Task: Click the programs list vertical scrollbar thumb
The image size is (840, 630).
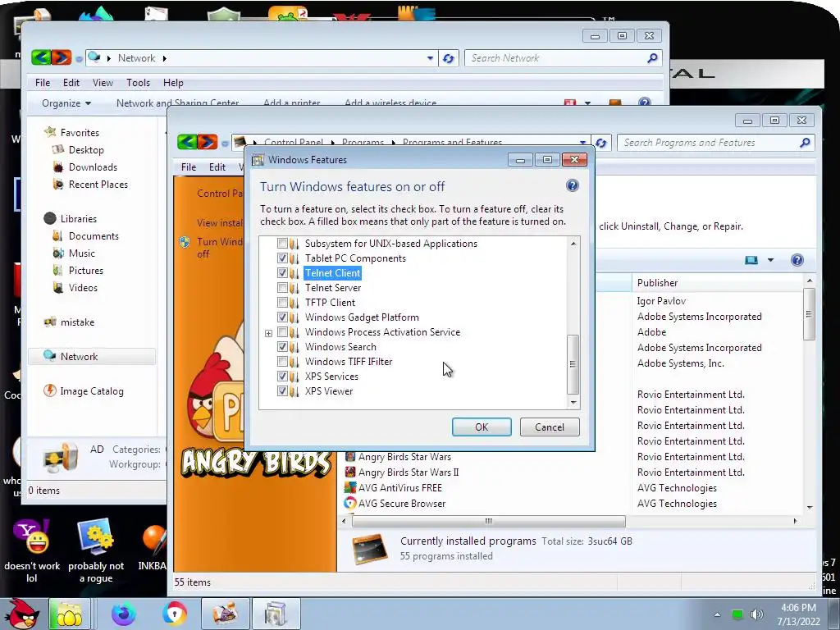Action: [810, 314]
